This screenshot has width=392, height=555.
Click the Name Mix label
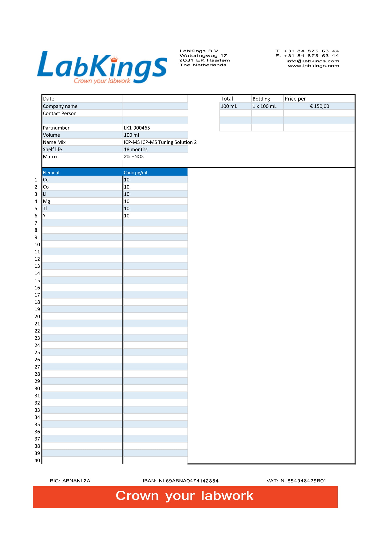point(54,142)
